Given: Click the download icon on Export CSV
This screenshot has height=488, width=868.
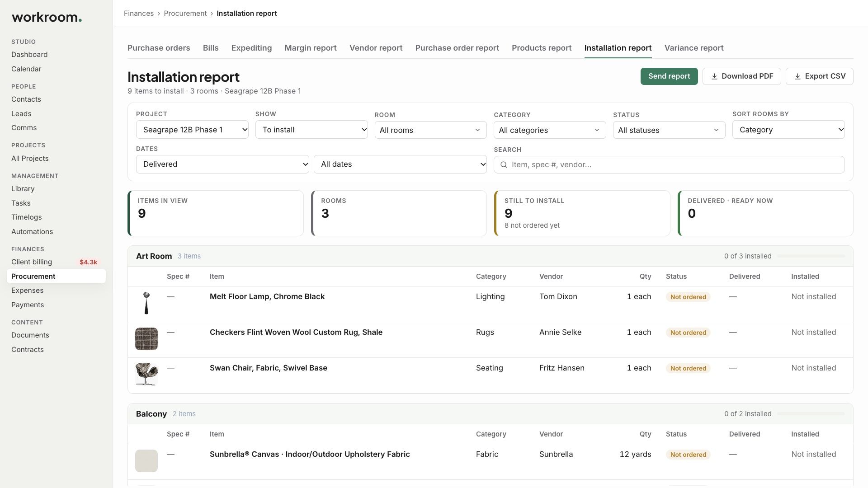Looking at the screenshot, I should (797, 76).
